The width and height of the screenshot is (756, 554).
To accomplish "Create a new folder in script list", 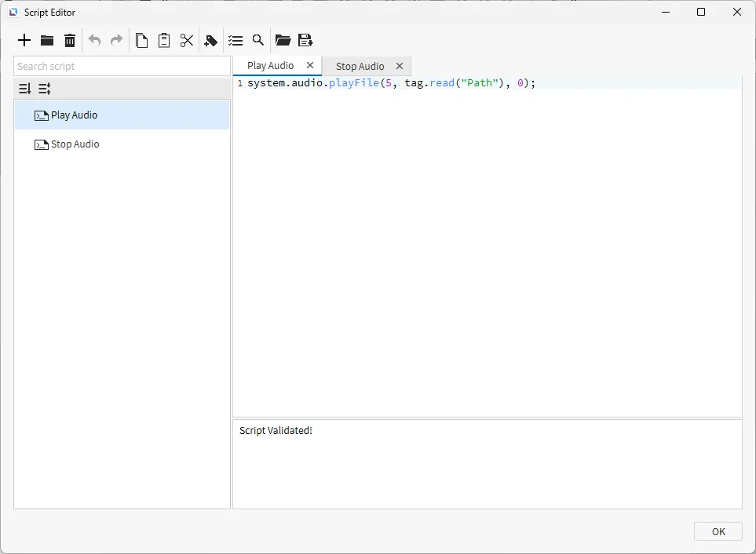I will pos(47,41).
